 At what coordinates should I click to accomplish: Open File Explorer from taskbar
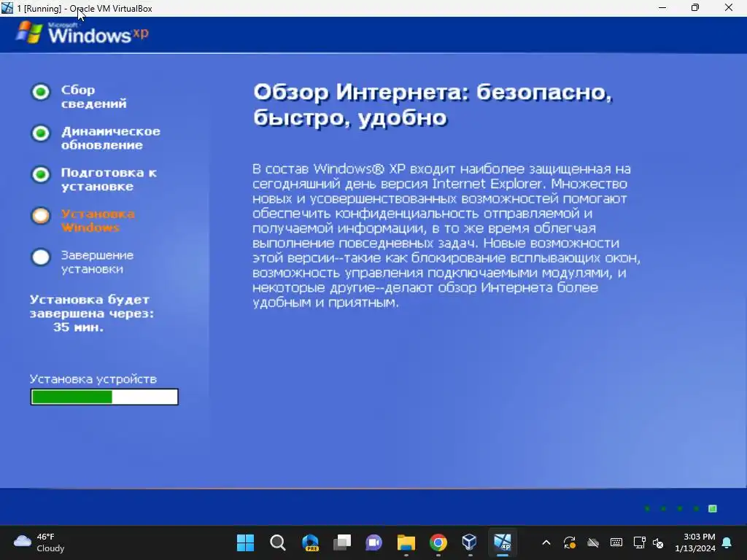(406, 542)
